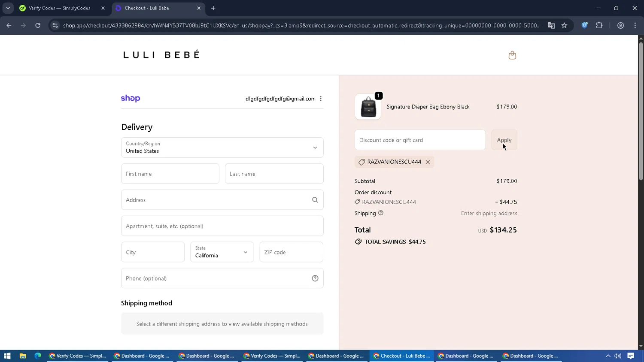The image size is (644, 362).
Task: Reload the checkout page
Action: coord(38,25)
